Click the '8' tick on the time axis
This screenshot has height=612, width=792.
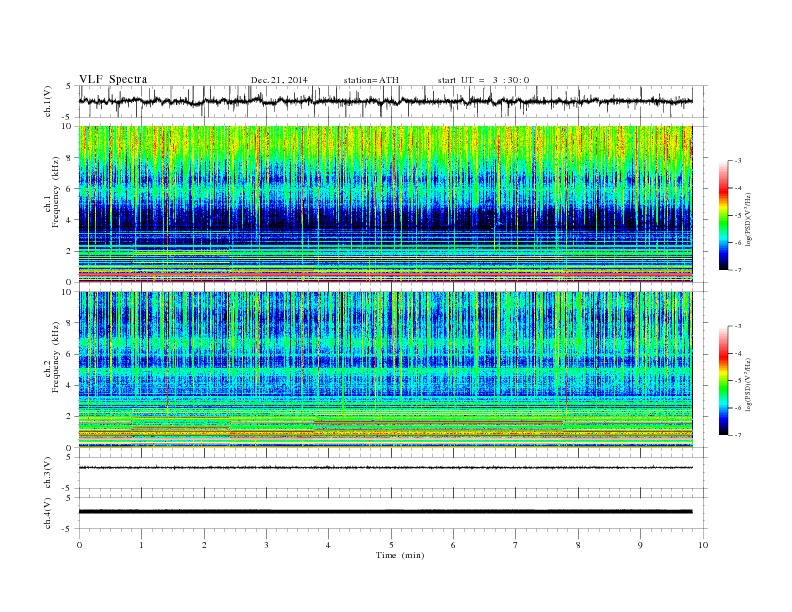tap(578, 545)
